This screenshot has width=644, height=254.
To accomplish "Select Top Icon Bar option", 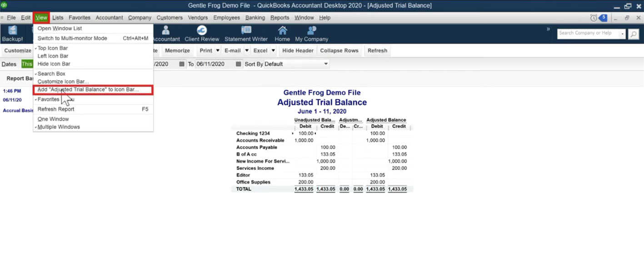I will 53,48.
